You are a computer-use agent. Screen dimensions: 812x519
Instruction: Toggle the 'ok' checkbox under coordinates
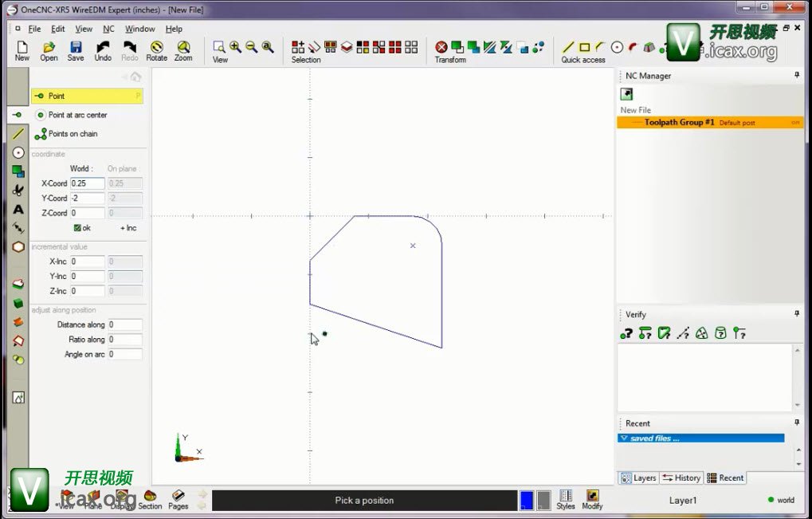(78, 228)
